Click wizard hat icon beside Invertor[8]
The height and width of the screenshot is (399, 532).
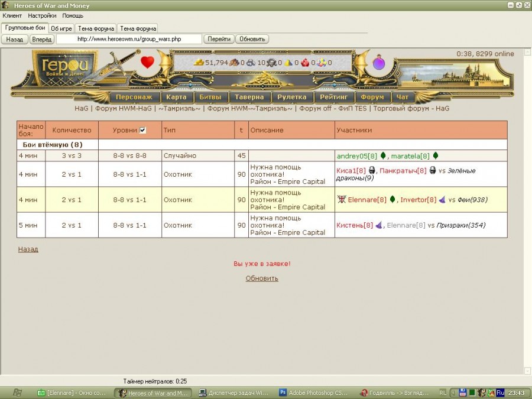(442, 200)
